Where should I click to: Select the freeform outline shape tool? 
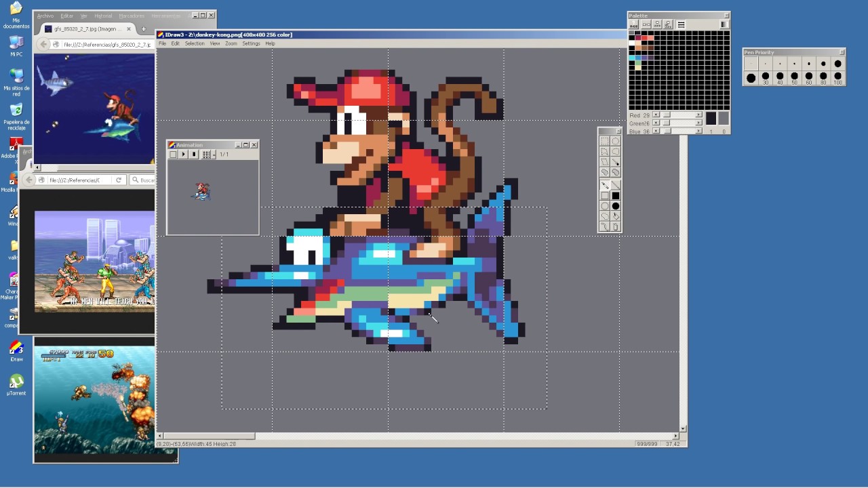tap(605, 216)
